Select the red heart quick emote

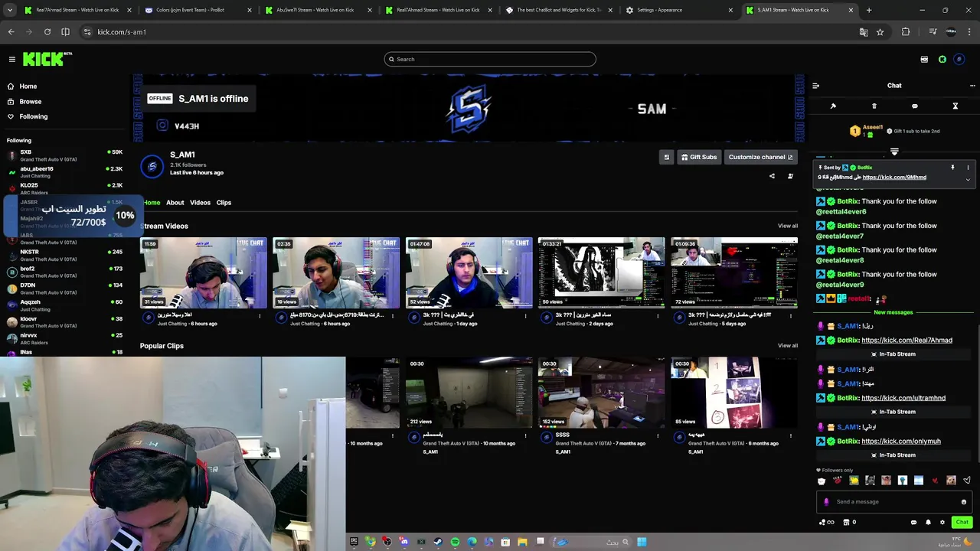coord(935,481)
